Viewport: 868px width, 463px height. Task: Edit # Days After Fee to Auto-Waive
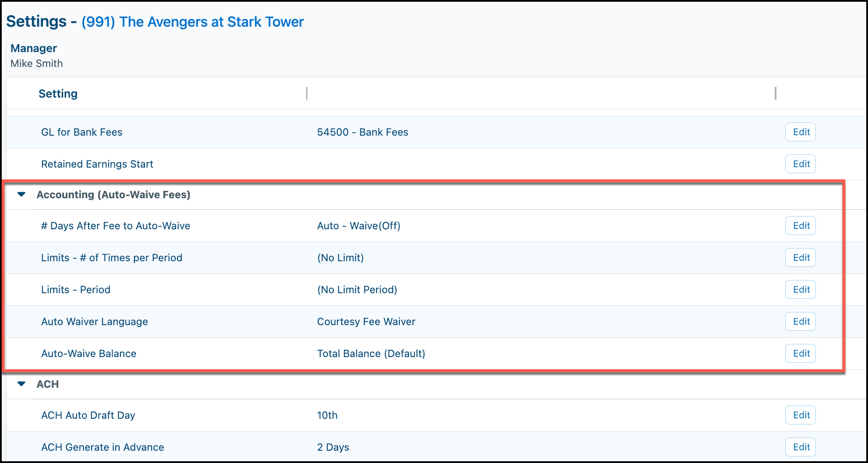coord(801,226)
